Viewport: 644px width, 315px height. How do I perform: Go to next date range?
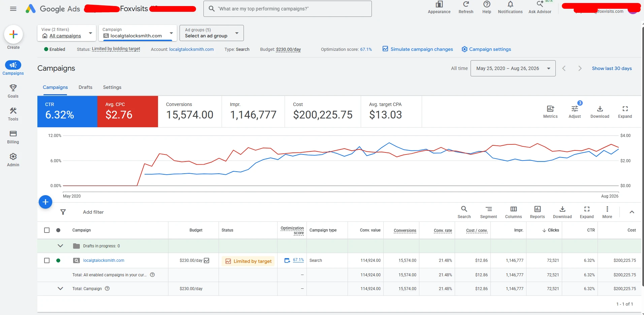coord(580,68)
